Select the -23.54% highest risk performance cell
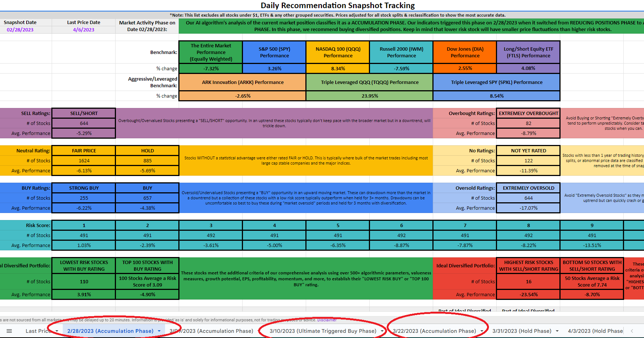Screen dimensions: 644x338 (x=528, y=295)
